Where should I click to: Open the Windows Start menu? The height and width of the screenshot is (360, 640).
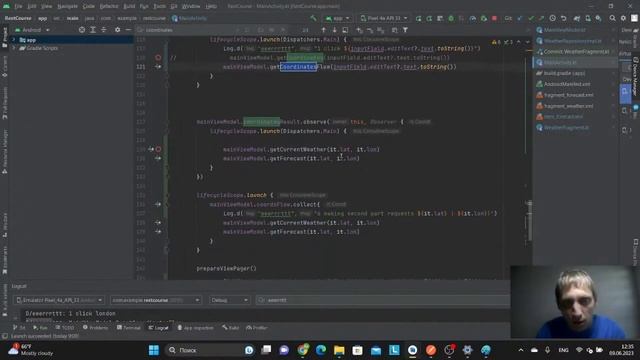[x=154, y=350]
